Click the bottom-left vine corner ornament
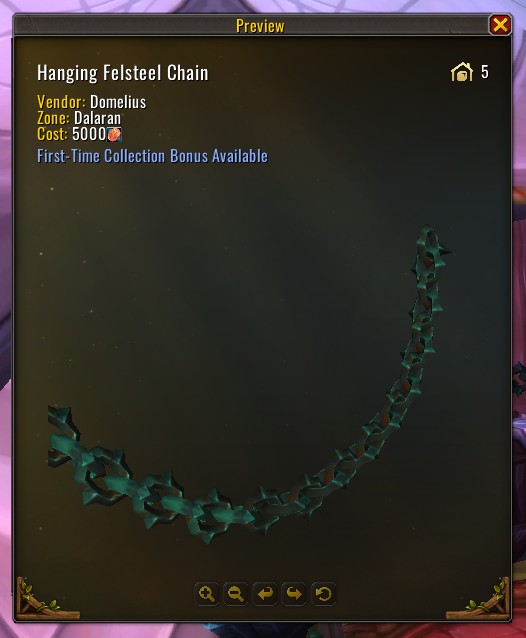This screenshot has height=638, width=526. click(47, 599)
